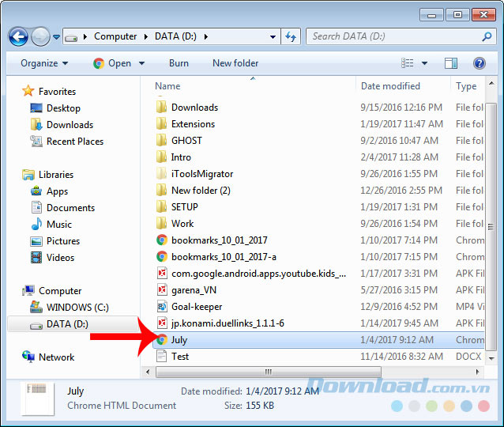Click the drive icon in the address bar
Image resolution: width=504 pixels, height=427 pixels.
point(71,38)
